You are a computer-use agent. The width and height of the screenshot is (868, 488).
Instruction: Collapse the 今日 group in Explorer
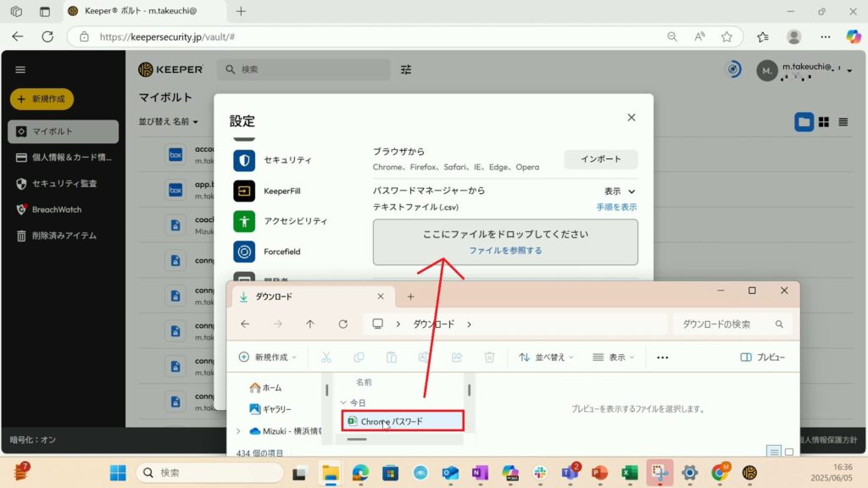[x=343, y=402]
